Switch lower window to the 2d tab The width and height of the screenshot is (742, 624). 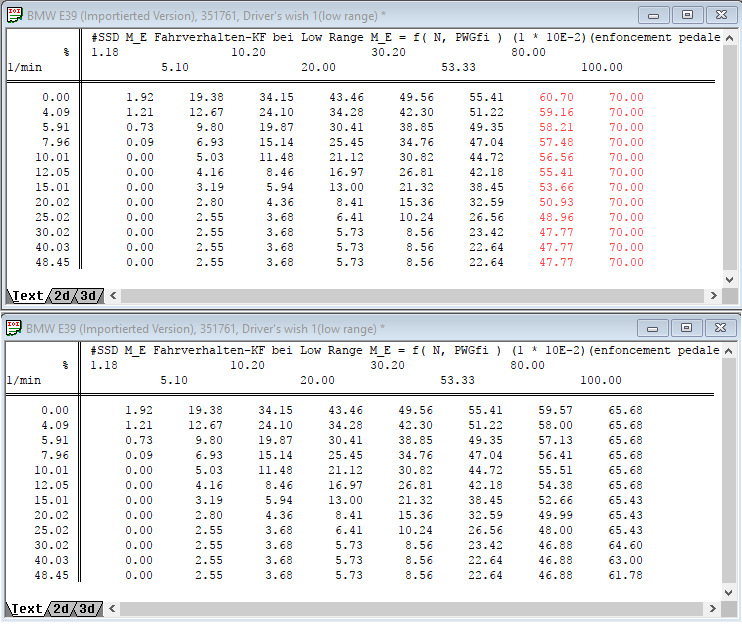61,608
